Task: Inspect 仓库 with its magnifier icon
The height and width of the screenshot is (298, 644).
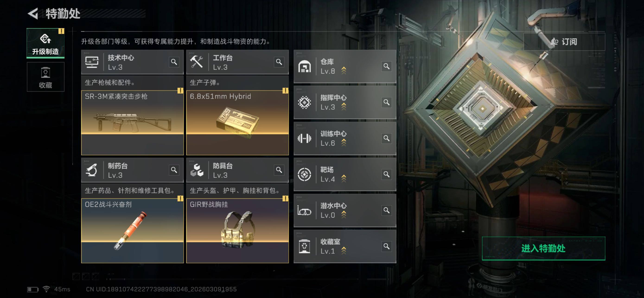Action: tap(386, 66)
